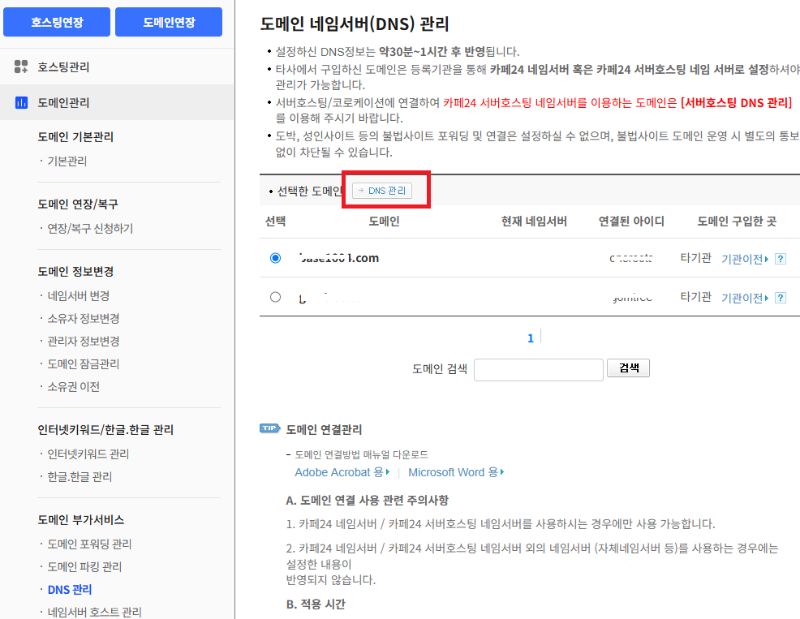Select the radio button for base1001.com
This screenshot has width=800, height=619.
pos(275,257)
